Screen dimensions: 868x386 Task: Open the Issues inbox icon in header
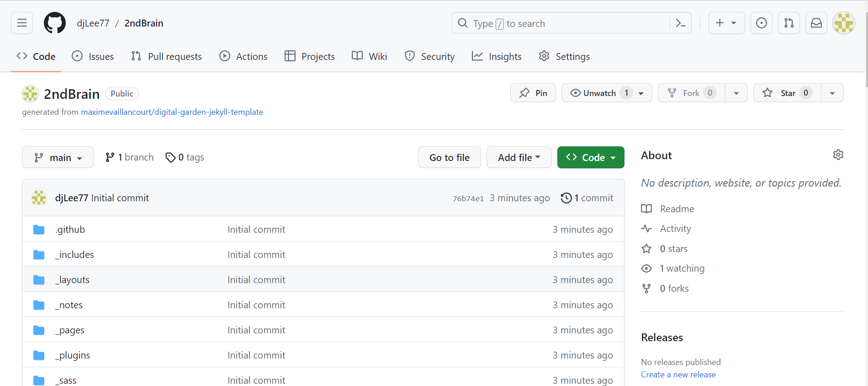pos(762,23)
